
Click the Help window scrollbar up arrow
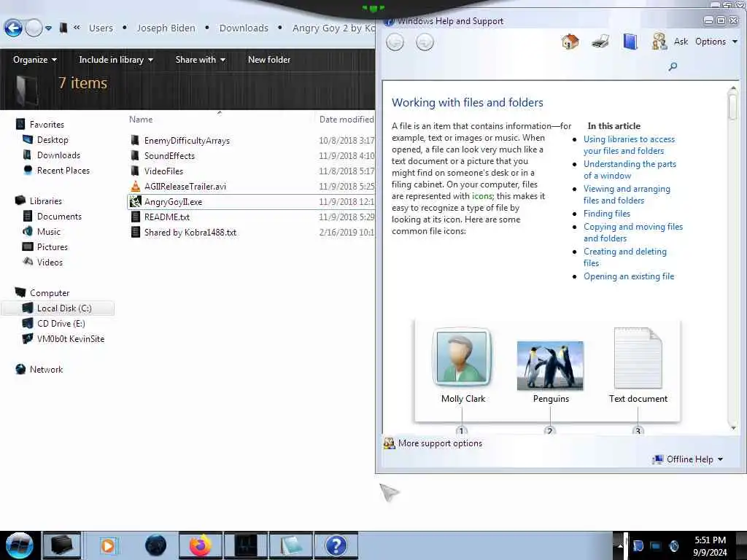click(x=733, y=88)
